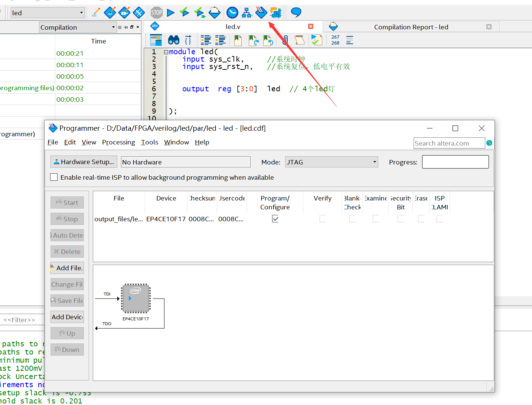Click the Add Device button
Image resolution: width=532 pixels, height=405 pixels.
[x=67, y=317]
